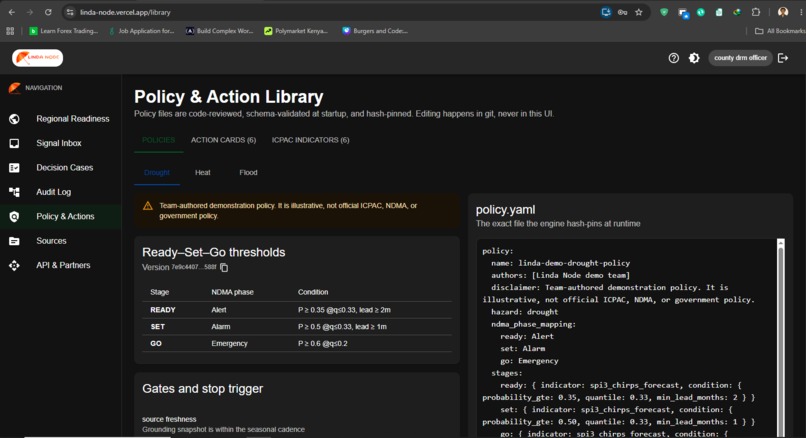The width and height of the screenshot is (806, 438).
Task: Click the Decision Cases checklist icon
Action: [14, 168]
